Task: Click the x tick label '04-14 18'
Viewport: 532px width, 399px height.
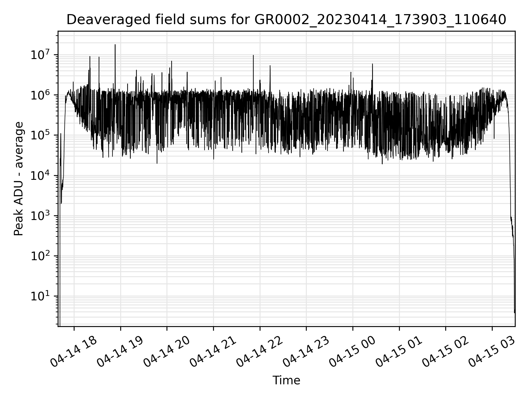Action: (x=73, y=352)
